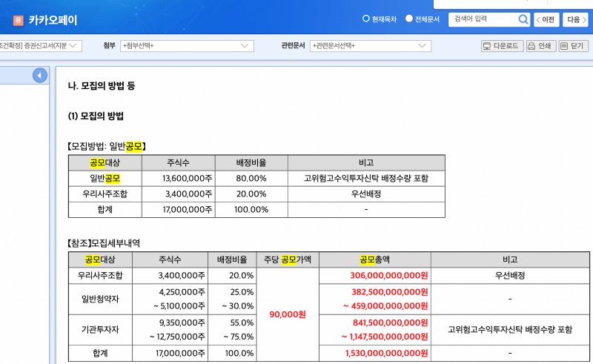Viewport: 593px width, 364px height.
Task: Click the 배정비율 header in first table
Action: coord(251,162)
